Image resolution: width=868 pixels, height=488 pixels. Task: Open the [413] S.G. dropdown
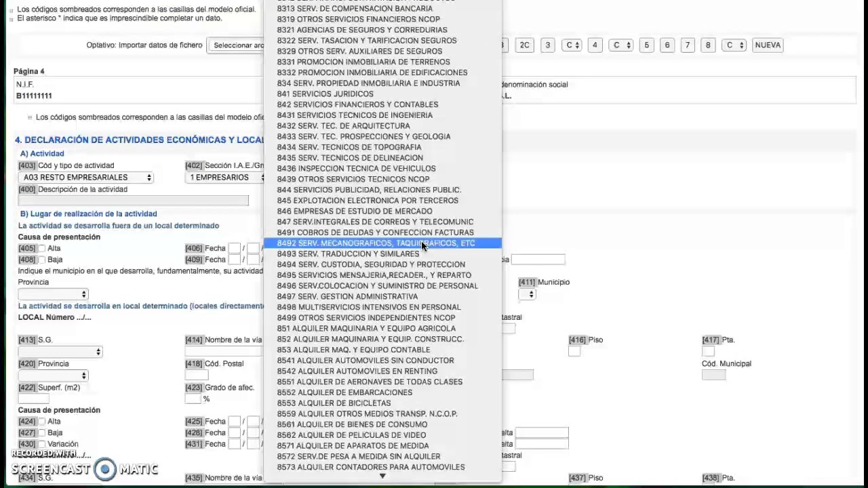[60, 352]
